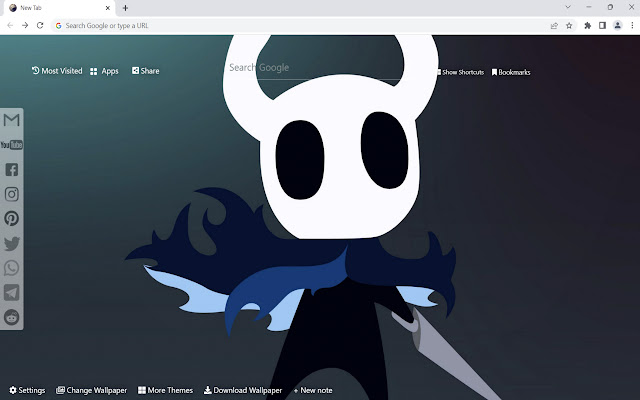Open a new browser tab

(125, 8)
